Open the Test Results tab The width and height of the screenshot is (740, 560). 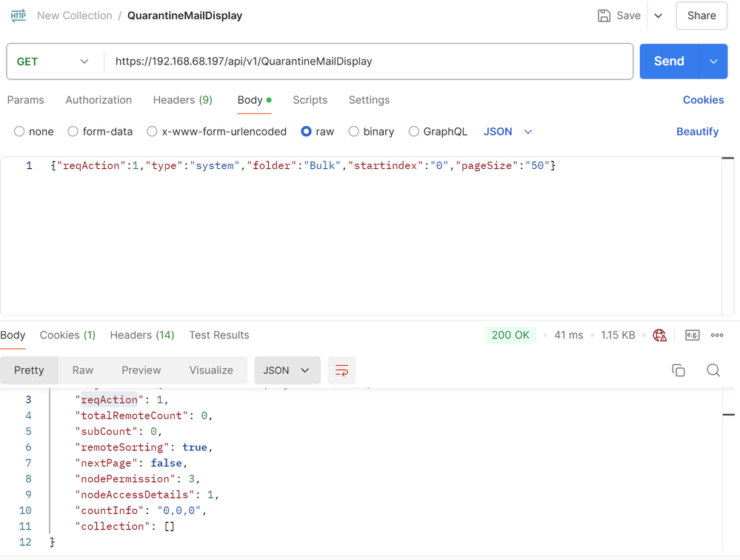click(x=219, y=335)
